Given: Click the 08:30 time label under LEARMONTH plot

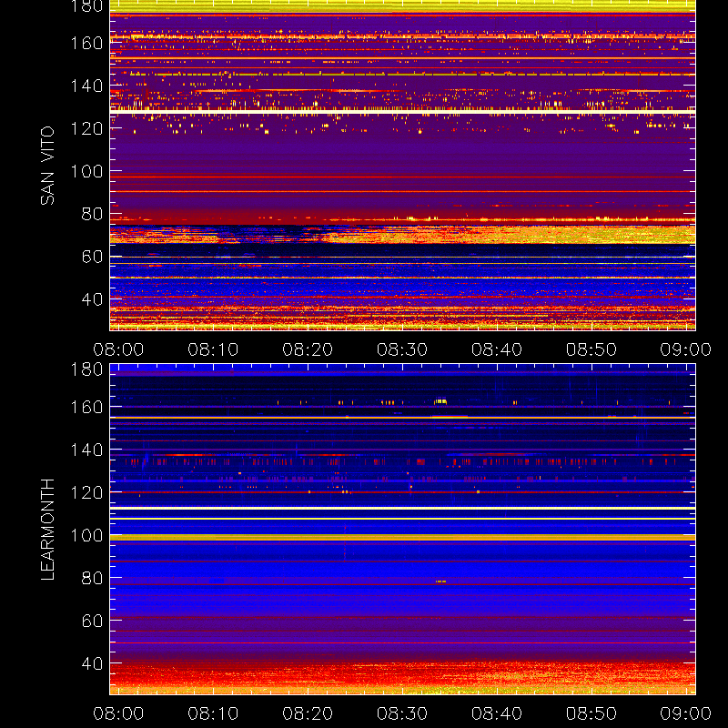Looking at the screenshot, I should click(x=402, y=713).
